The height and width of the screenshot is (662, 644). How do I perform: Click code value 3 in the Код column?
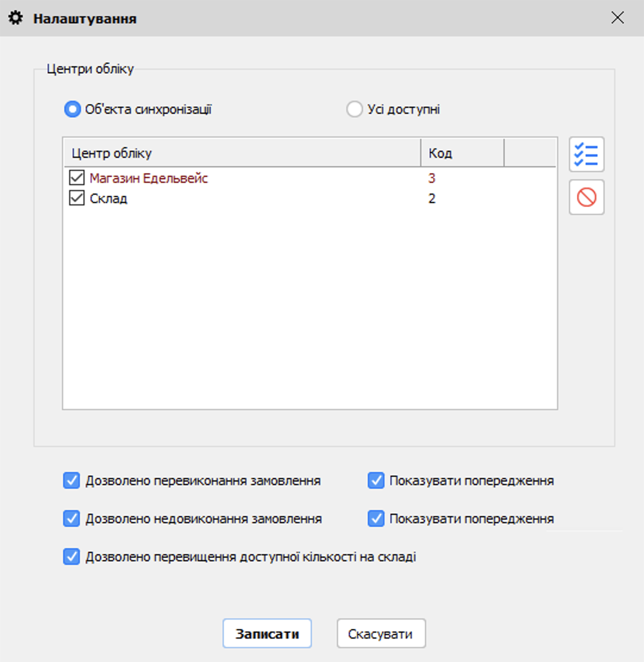point(432,178)
